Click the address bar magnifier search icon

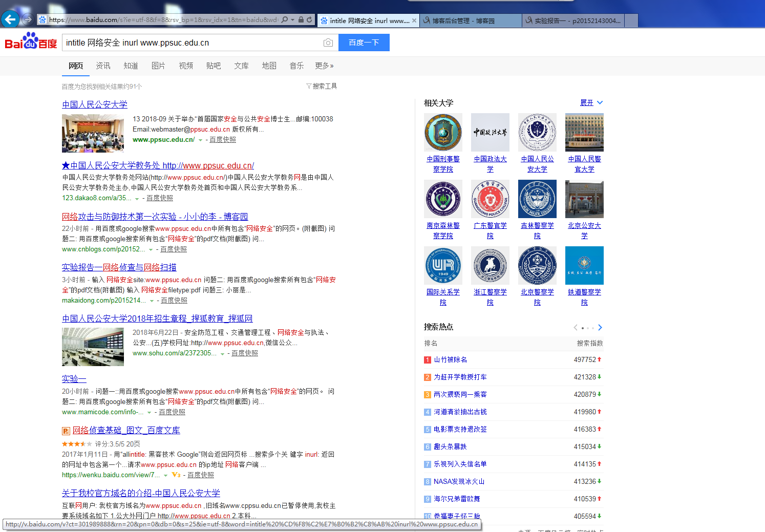coord(285,20)
